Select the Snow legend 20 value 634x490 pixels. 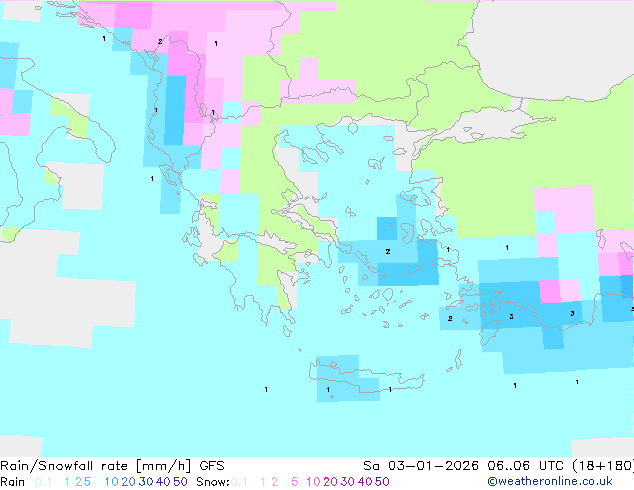(330, 482)
